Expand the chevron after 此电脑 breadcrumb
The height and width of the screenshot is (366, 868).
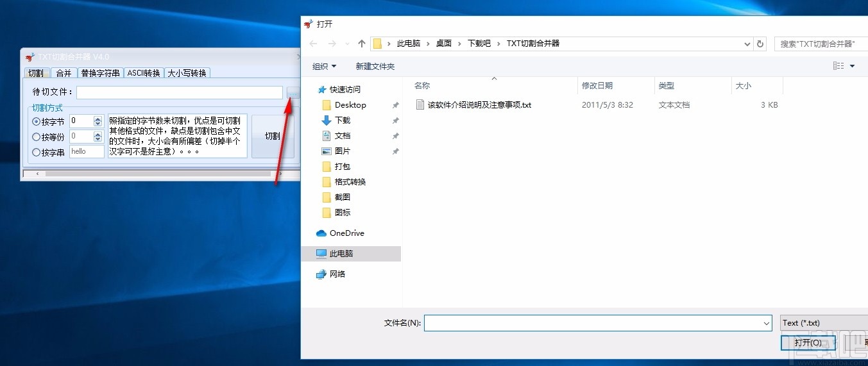pyautogui.click(x=429, y=44)
